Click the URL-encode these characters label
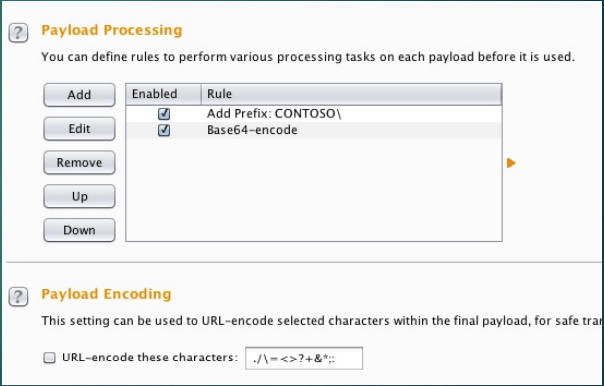604x386 pixels. [x=150, y=357]
